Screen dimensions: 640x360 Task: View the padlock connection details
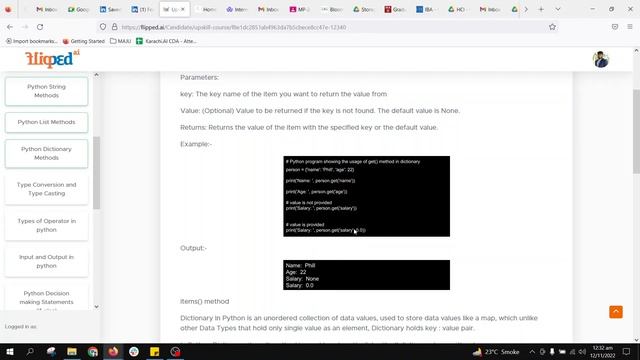(x=115, y=27)
